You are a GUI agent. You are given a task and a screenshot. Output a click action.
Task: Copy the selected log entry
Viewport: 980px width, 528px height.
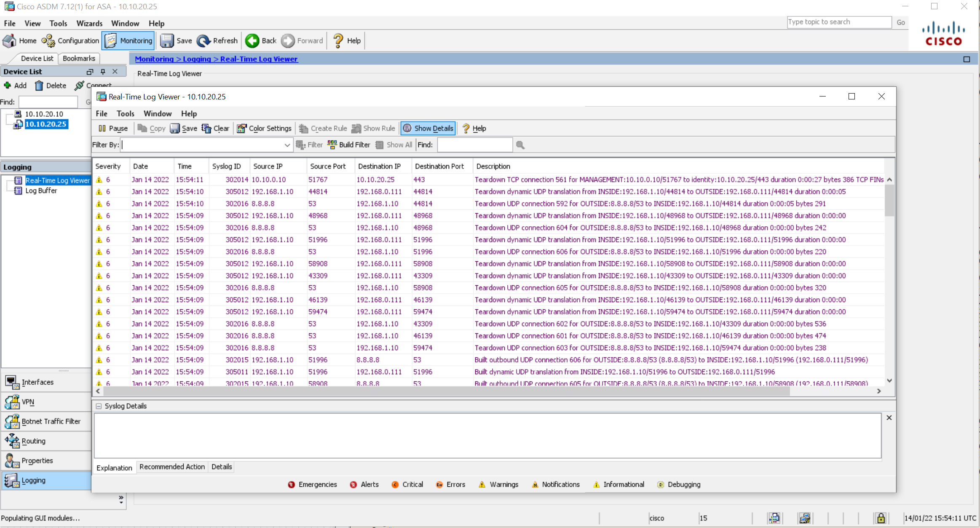[x=151, y=129]
